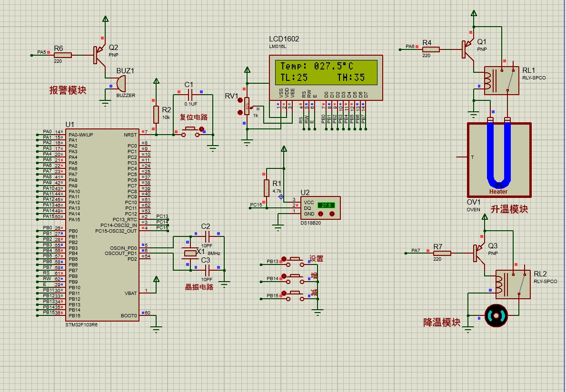This screenshot has height=392, width=566.
Task: Click the DS18B20 27.5 temperature readout
Action: (326, 205)
